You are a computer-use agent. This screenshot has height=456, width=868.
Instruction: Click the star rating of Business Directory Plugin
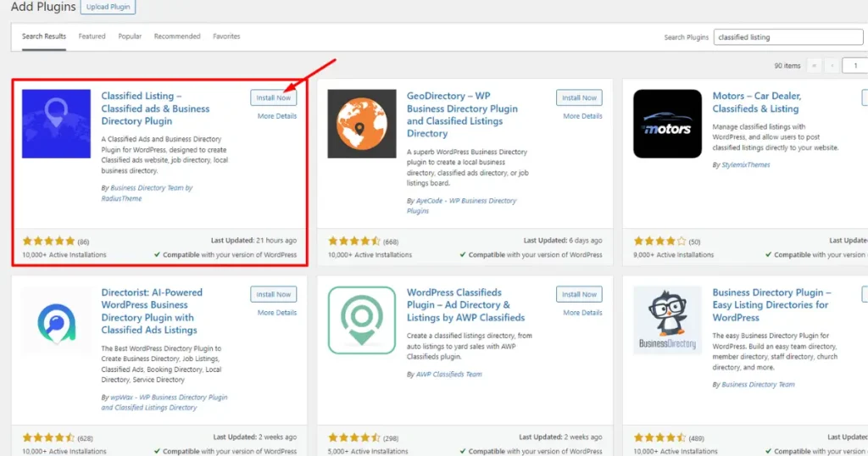coord(659,437)
